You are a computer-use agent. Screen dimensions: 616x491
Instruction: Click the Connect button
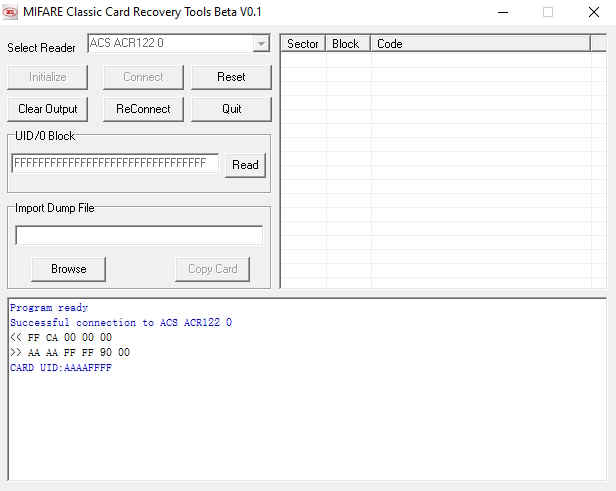(x=143, y=77)
